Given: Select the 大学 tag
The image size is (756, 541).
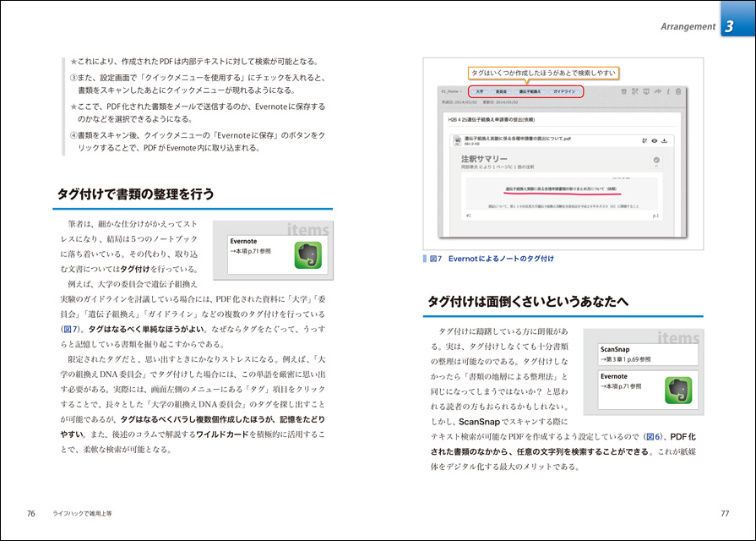Looking at the screenshot, I should (479, 90).
